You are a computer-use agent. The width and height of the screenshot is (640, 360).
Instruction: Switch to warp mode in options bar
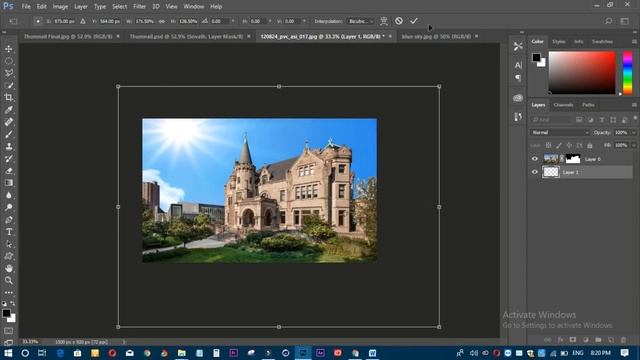(384, 21)
